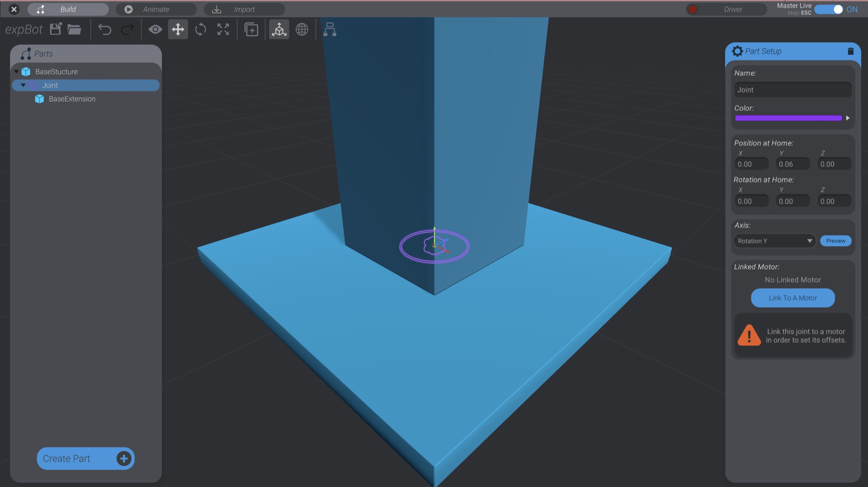Click the Link To A Motor button

click(793, 298)
